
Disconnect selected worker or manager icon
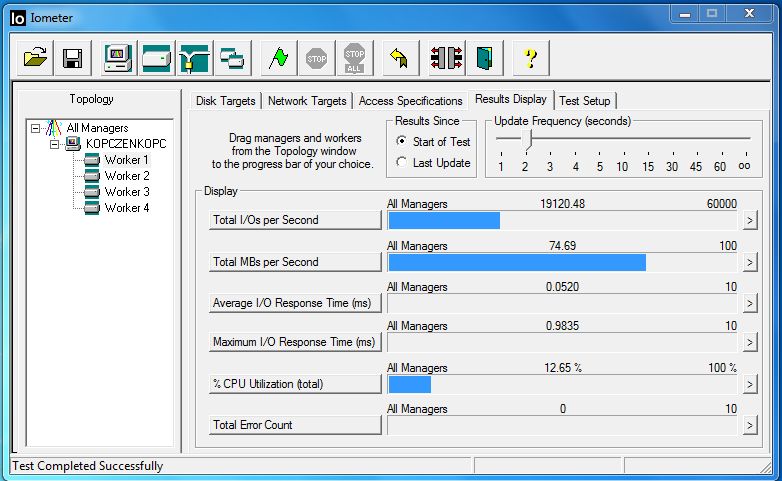(x=446, y=58)
